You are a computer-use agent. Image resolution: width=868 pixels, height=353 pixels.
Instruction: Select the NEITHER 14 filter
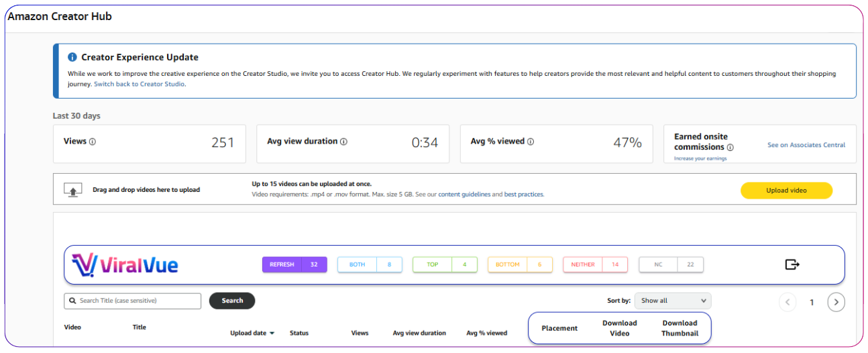[x=595, y=264]
